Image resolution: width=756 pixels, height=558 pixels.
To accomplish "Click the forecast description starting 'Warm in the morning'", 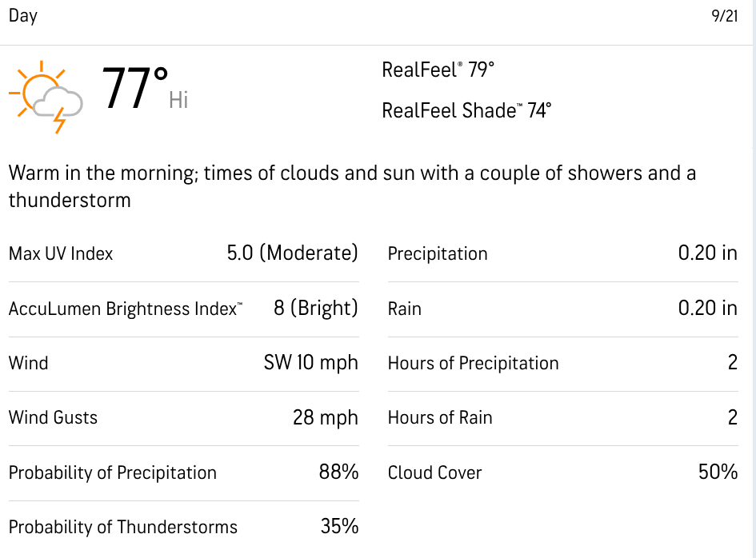I will pyautogui.click(x=353, y=186).
